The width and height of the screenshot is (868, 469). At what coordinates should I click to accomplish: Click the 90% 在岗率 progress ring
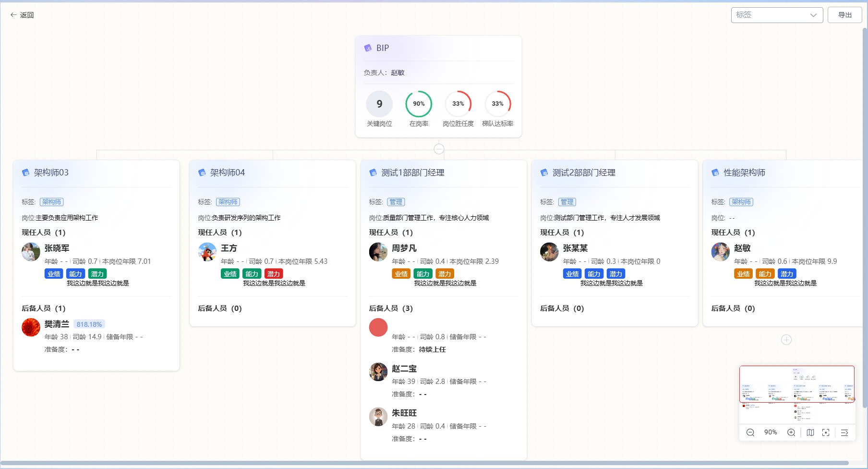(419, 104)
